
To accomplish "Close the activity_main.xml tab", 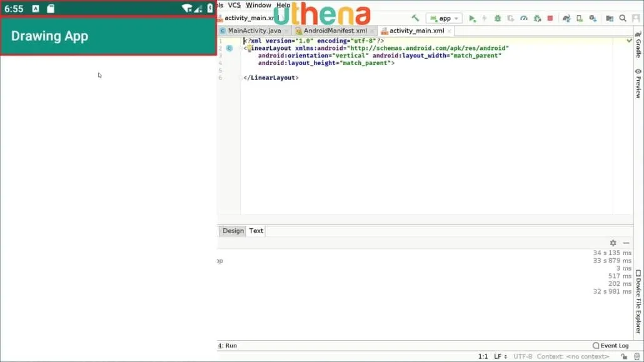I will (450, 31).
